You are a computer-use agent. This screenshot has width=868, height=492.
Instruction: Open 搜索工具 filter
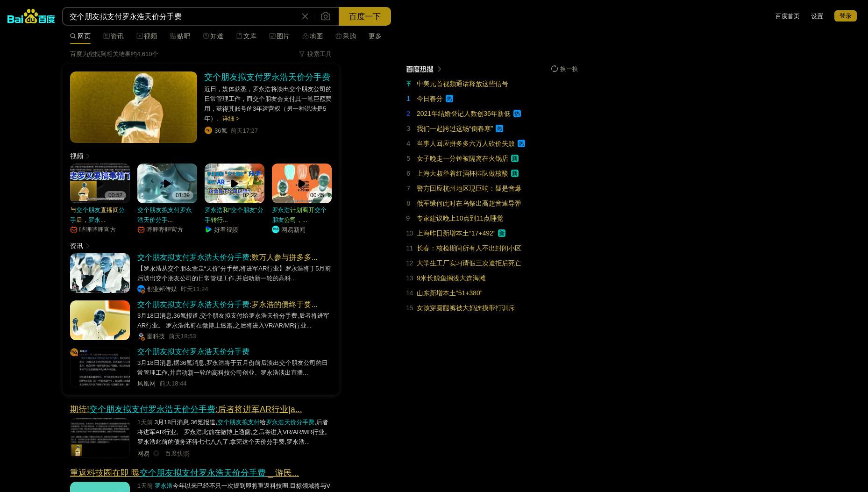315,54
